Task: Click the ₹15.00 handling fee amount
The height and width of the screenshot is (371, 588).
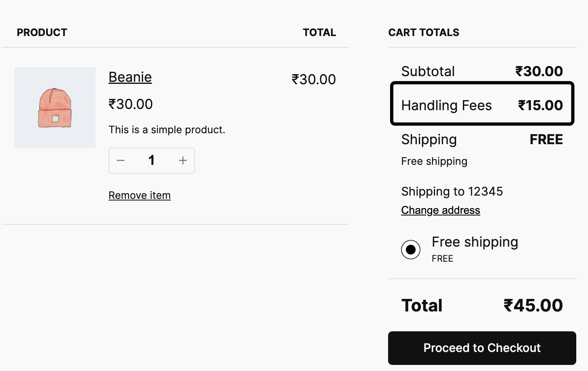Action: 540,105
